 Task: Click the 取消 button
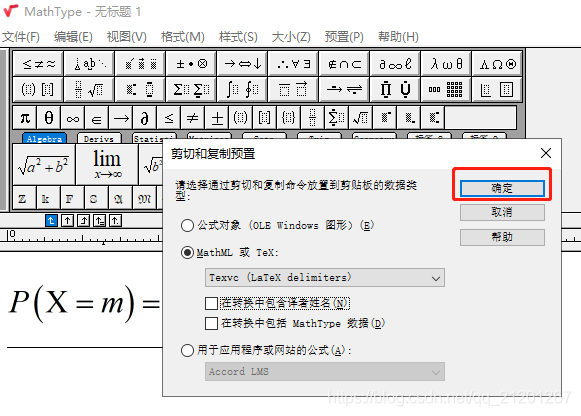[x=502, y=212]
